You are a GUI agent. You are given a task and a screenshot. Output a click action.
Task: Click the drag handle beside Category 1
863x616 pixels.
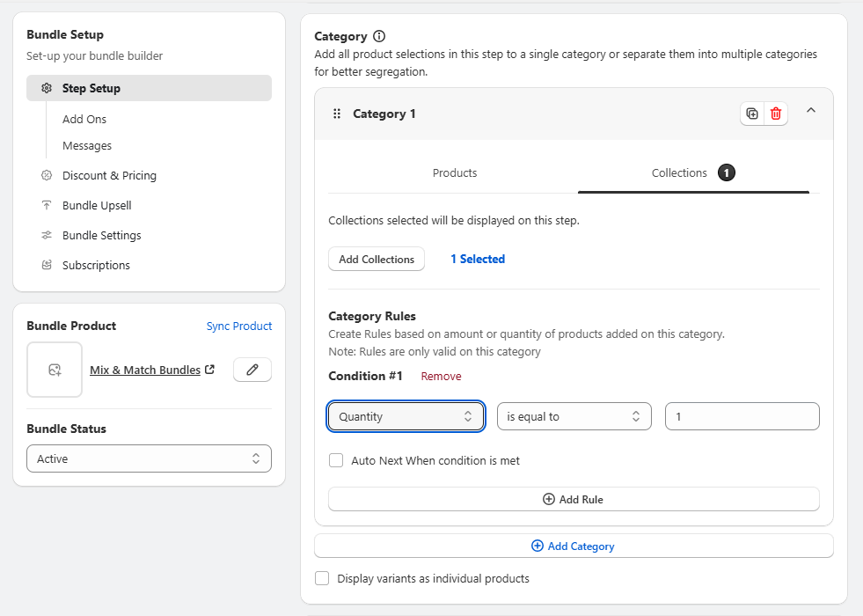(337, 114)
